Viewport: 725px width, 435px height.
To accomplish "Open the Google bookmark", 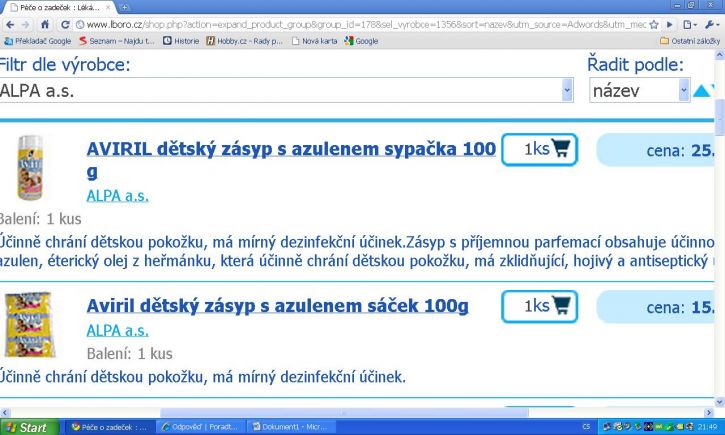I will click(x=362, y=41).
